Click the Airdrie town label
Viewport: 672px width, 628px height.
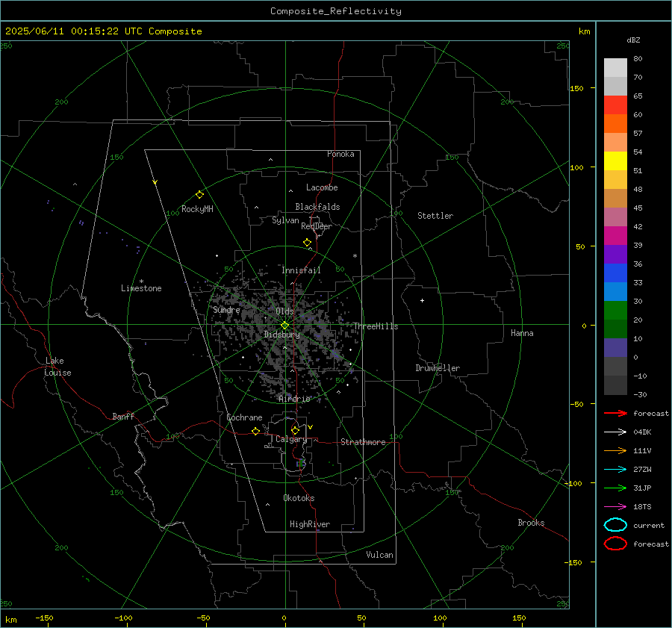pyautogui.click(x=294, y=399)
